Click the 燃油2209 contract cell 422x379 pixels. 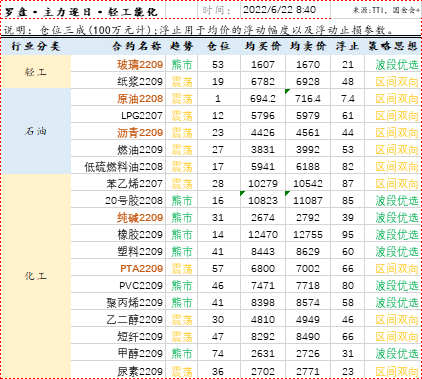[118, 149]
